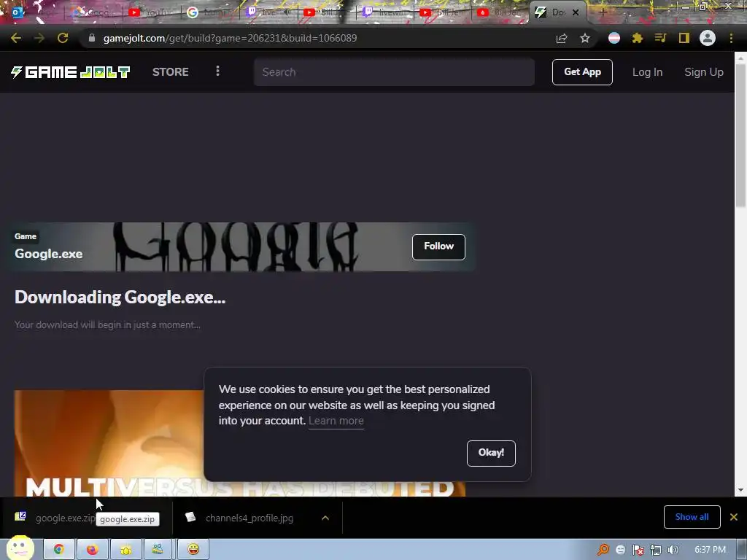This screenshot has height=560, width=747.
Task: Open the Google.exe game title link
Action: [x=49, y=254]
